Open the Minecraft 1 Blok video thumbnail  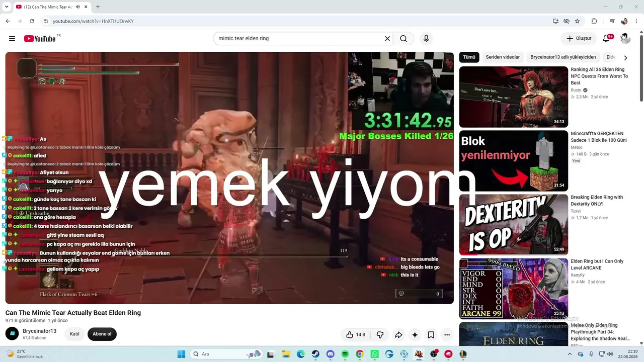coord(513,161)
